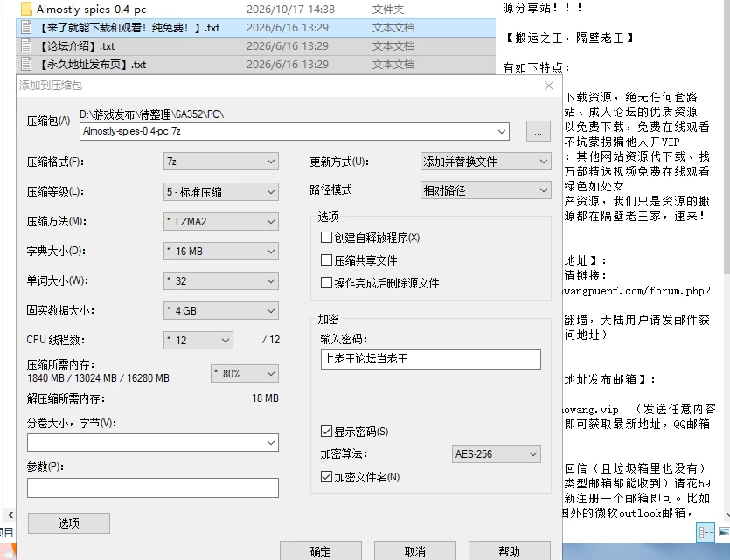Open 加密算法 AES-256 dropdown
Image resolution: width=730 pixels, height=560 pixels.
(x=497, y=454)
